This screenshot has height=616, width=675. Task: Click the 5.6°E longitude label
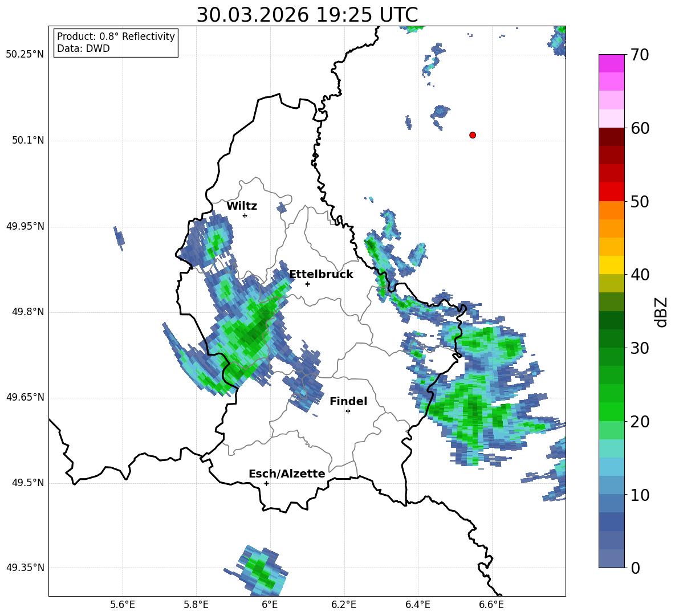tap(123, 605)
